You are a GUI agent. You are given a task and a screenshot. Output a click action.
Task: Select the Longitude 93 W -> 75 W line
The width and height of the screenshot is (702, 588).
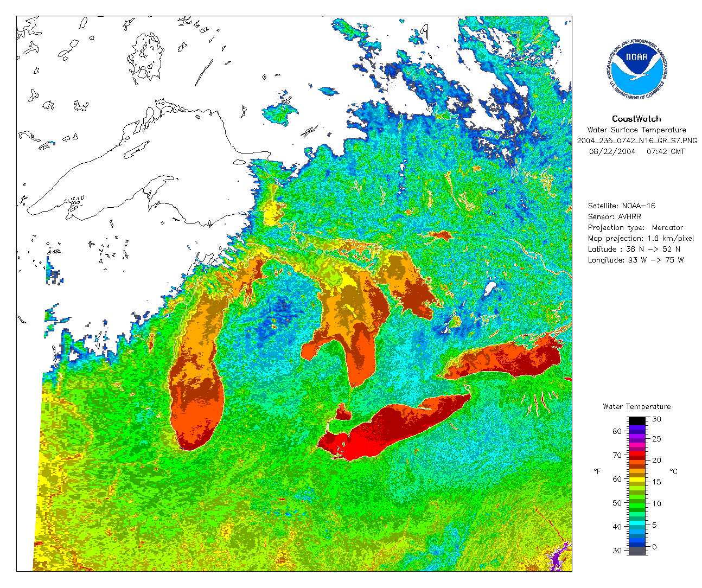coord(636,260)
